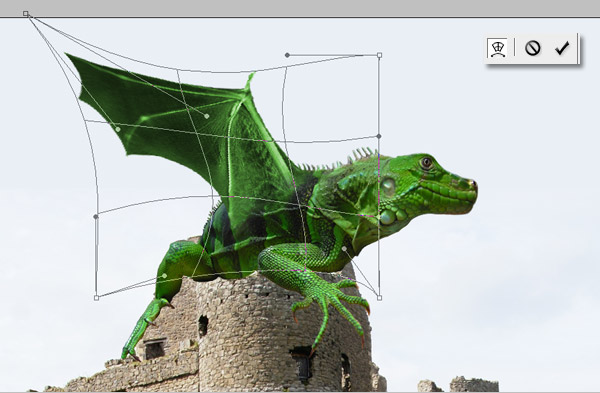Select the warp grid's lower-right corner handle
600x393 pixels.
379,298
